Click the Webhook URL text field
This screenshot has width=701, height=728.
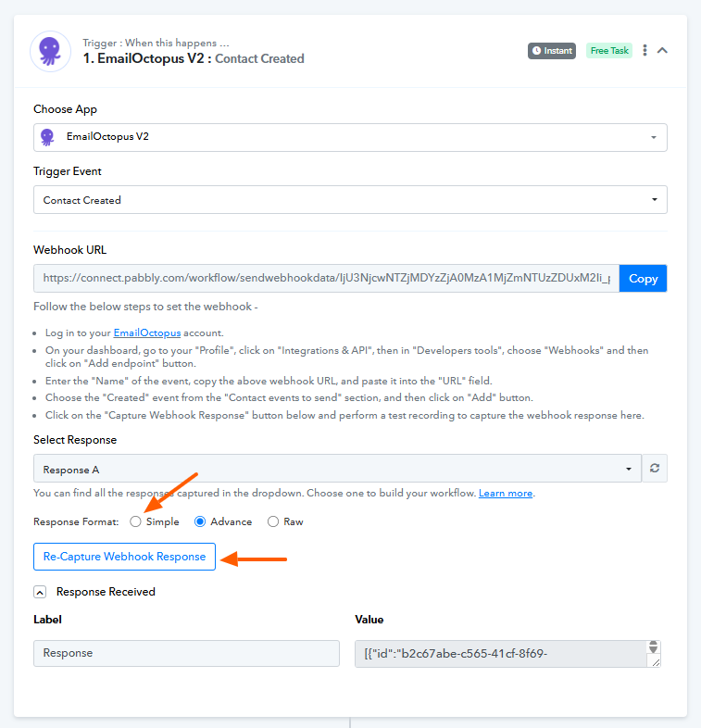(326, 279)
